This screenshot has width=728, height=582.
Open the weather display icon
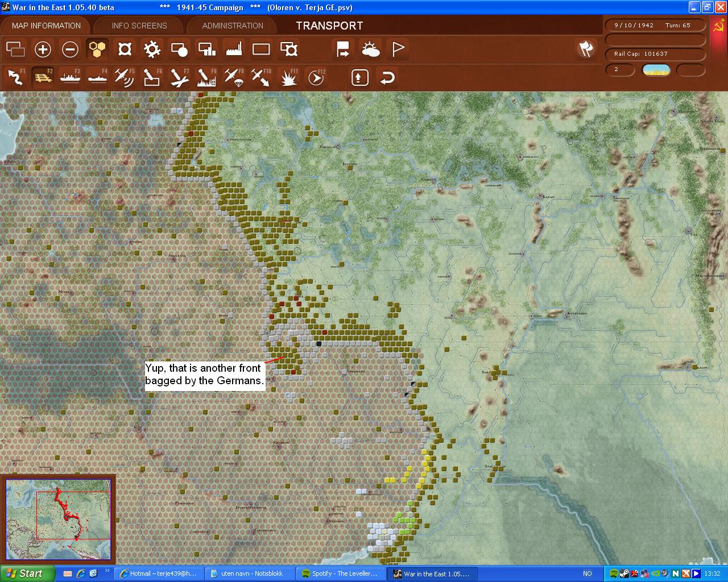pos(370,49)
